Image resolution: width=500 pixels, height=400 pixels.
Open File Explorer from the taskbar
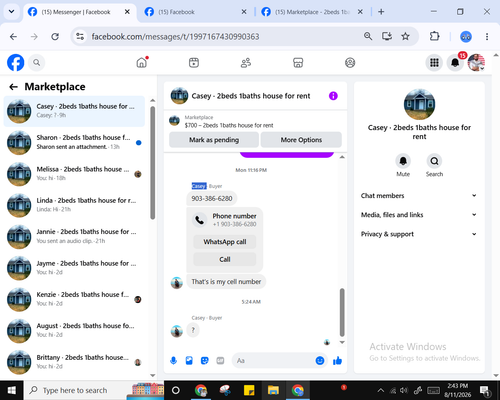[x=273, y=390]
